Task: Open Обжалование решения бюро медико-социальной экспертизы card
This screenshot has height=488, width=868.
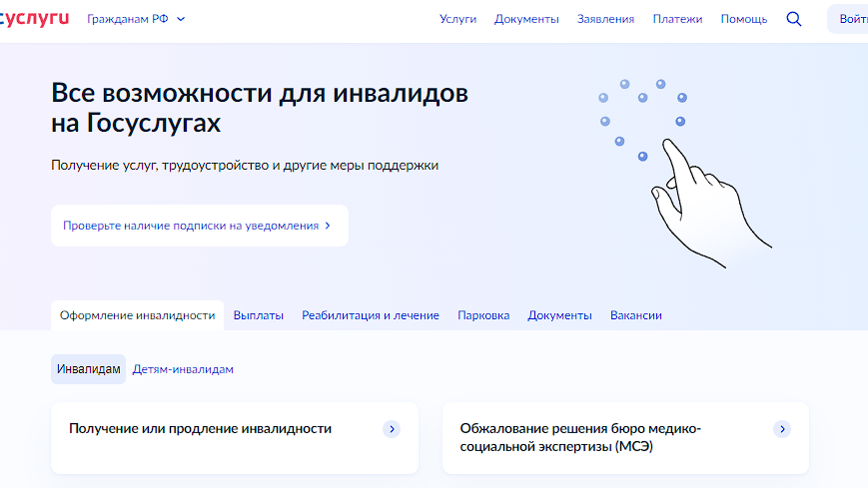Action: [625, 438]
